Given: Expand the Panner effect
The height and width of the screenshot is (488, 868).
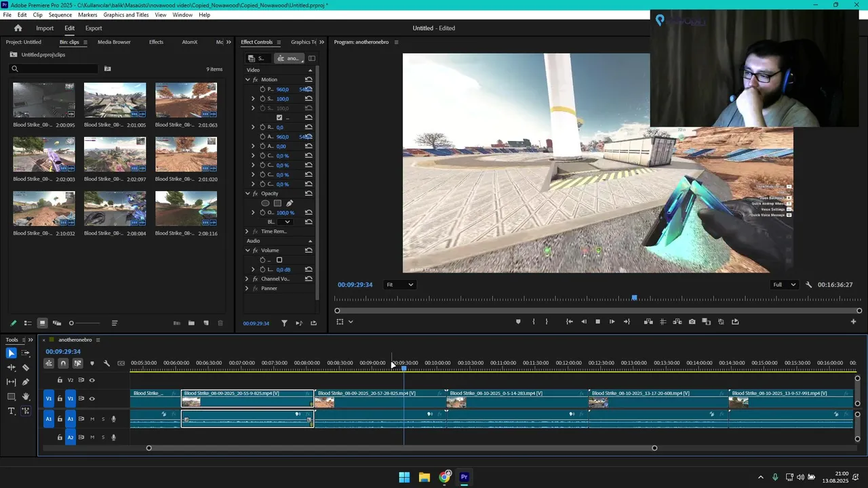Looking at the screenshot, I should click(x=248, y=288).
